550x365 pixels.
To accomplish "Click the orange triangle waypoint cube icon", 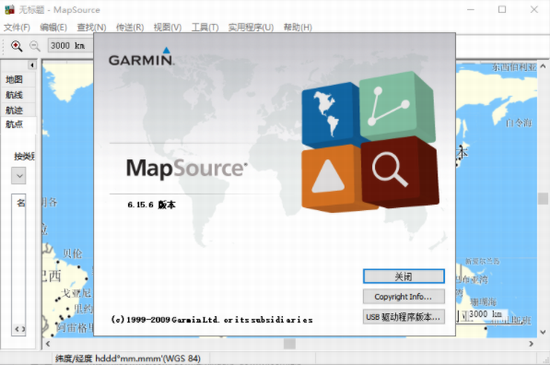I will click(331, 177).
